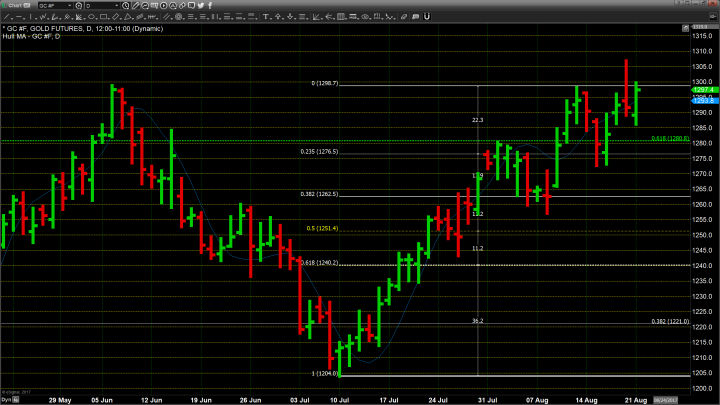Screen dimensions: 720x405
Task: Expand the Chart menu button
Action: (17, 6)
